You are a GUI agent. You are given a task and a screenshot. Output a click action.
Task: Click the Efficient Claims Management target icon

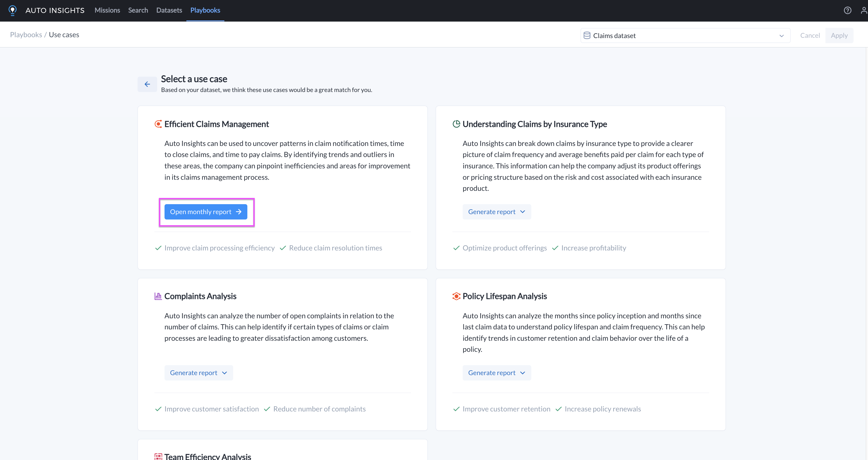(x=158, y=124)
